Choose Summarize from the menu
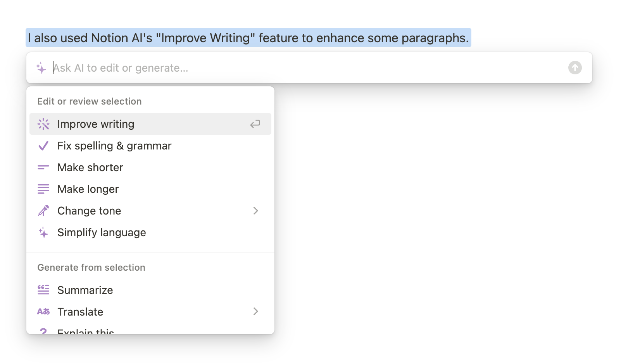Viewport: 621px width, 364px height. click(x=85, y=290)
